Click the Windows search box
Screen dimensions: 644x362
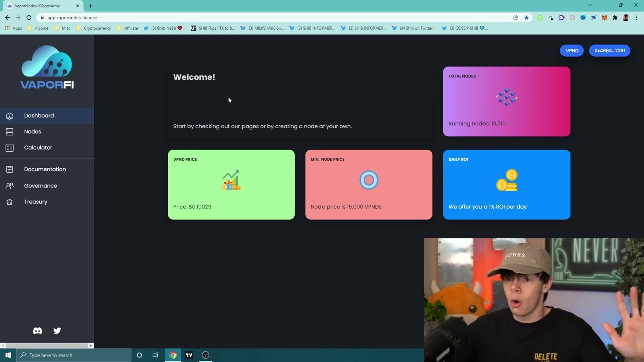tap(74, 355)
